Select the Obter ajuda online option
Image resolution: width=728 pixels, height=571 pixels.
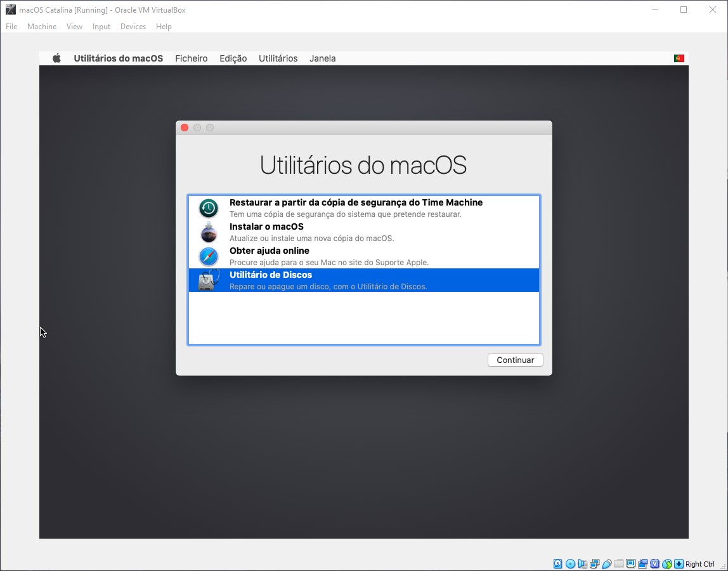(364, 256)
